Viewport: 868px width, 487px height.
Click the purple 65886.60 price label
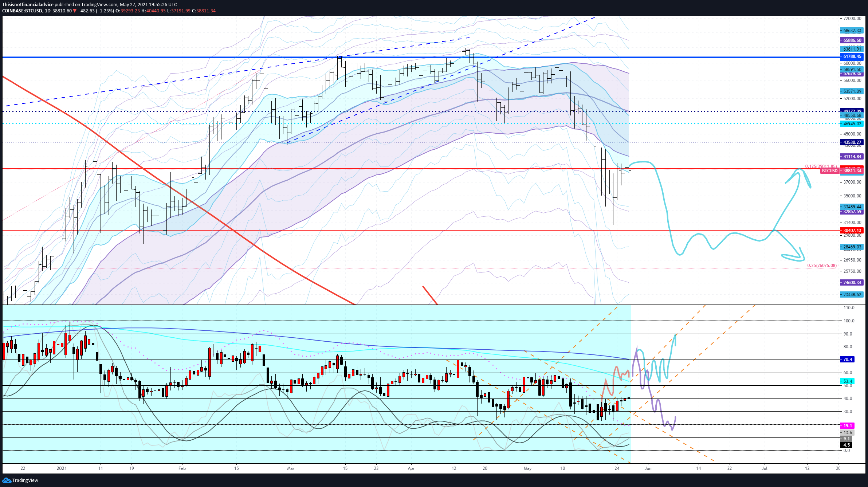[x=852, y=40]
